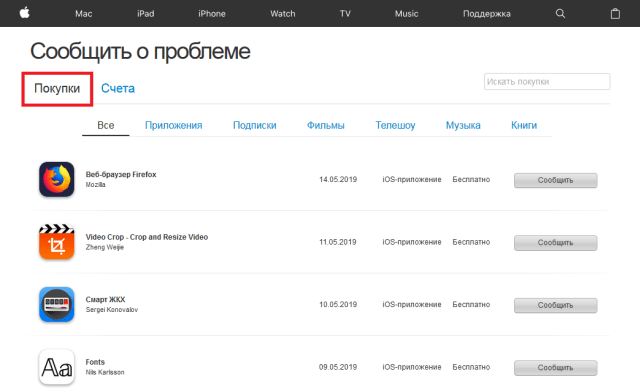This screenshot has width=640, height=388.
Task: Click the date 11.05.2019
Action: (x=338, y=242)
